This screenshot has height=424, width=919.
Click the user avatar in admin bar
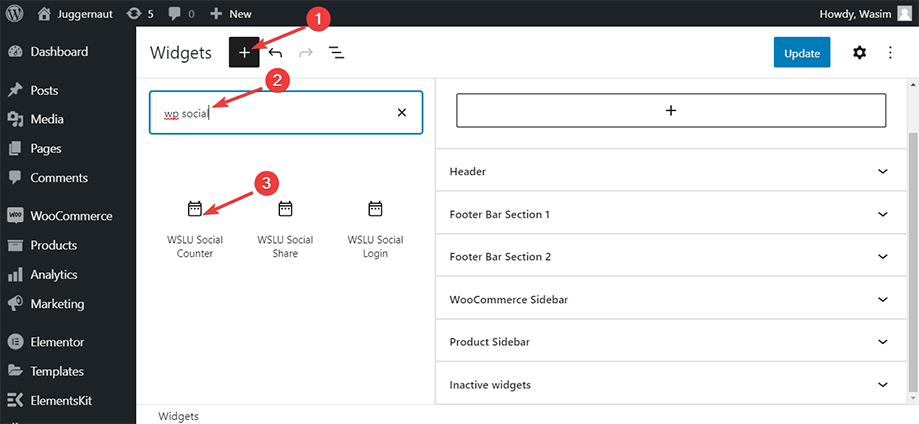(904, 13)
